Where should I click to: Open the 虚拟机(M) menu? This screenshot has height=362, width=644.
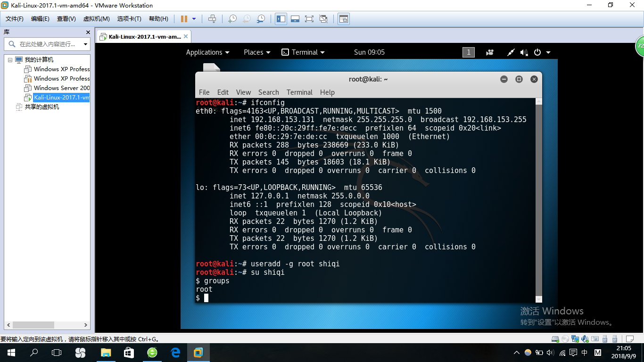click(96, 19)
